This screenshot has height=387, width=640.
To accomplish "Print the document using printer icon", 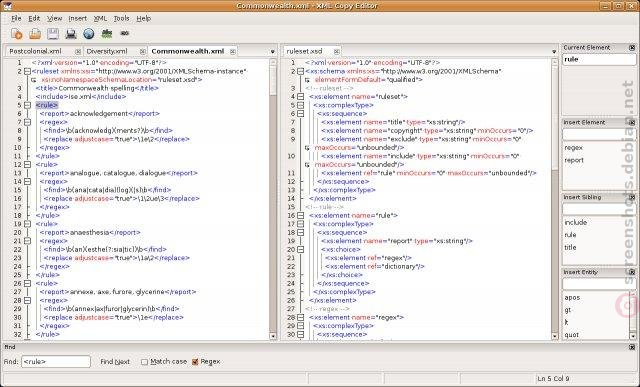I will point(71,34).
